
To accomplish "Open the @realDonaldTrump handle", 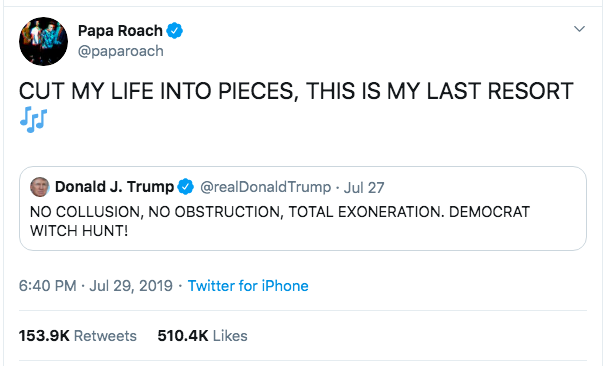I will (x=266, y=187).
